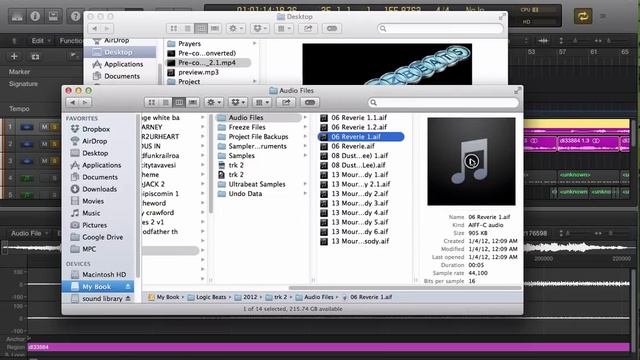Mute track 1 in Logic
This screenshot has height=360, width=640.
tap(44, 127)
